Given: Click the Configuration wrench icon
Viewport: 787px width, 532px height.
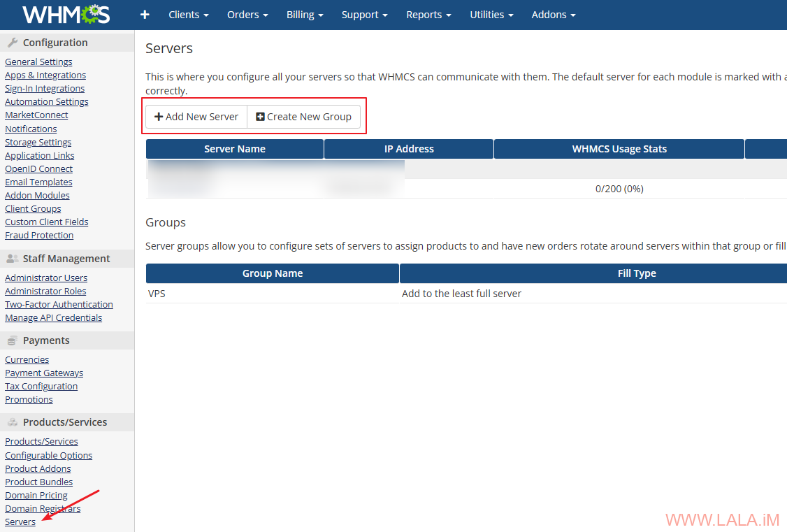Looking at the screenshot, I should (x=13, y=43).
